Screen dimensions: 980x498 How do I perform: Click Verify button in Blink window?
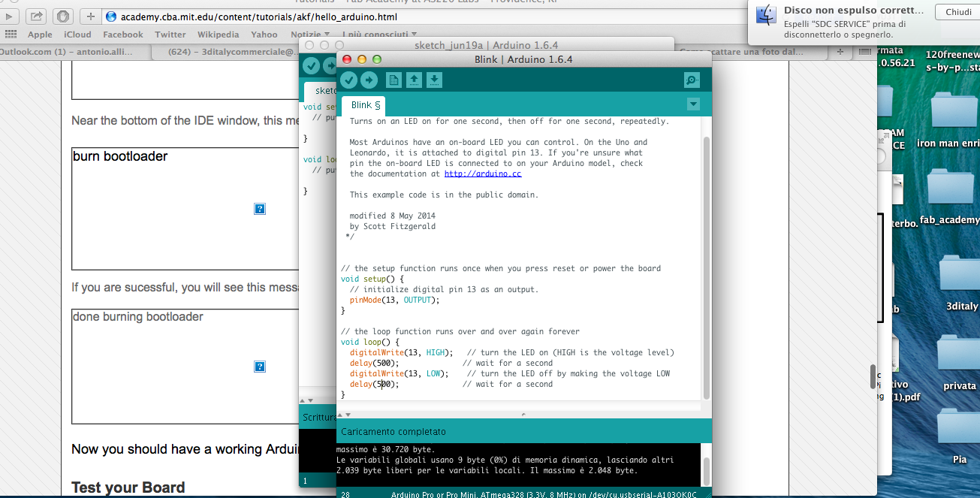(348, 80)
